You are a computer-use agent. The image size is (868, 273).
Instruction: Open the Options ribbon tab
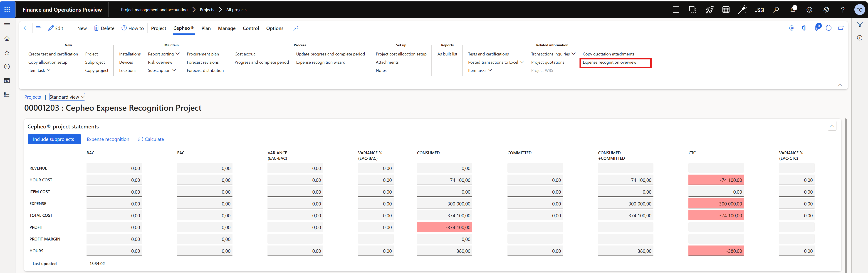275,28
